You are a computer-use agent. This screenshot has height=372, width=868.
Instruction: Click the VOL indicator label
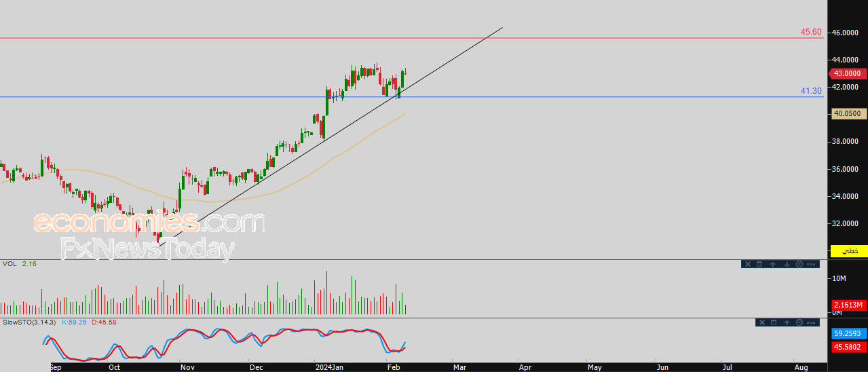click(10, 263)
